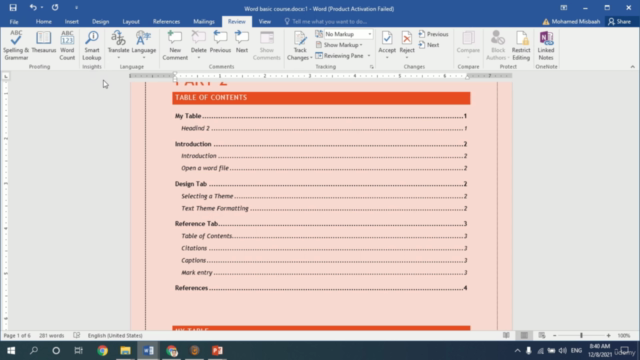Click the Block Authors icon
The width and height of the screenshot is (640, 360).
(x=498, y=38)
